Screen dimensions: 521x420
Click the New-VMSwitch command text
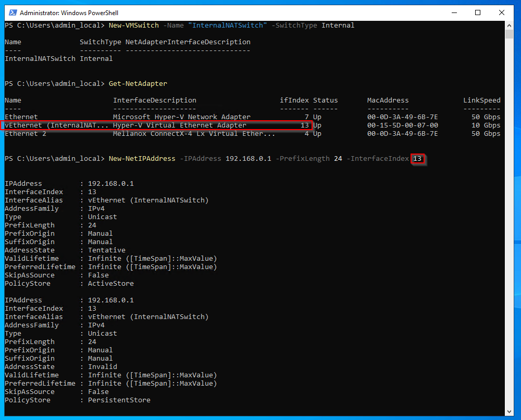133,25
